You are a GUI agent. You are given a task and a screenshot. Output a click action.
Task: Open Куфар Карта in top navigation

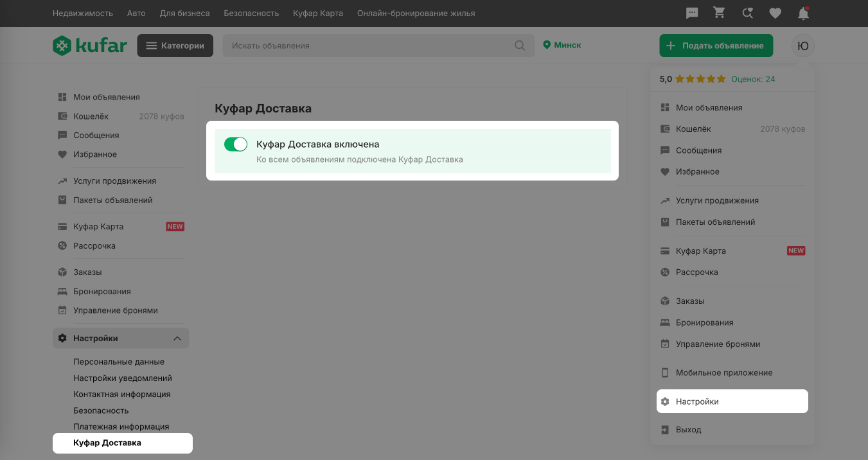tap(318, 13)
